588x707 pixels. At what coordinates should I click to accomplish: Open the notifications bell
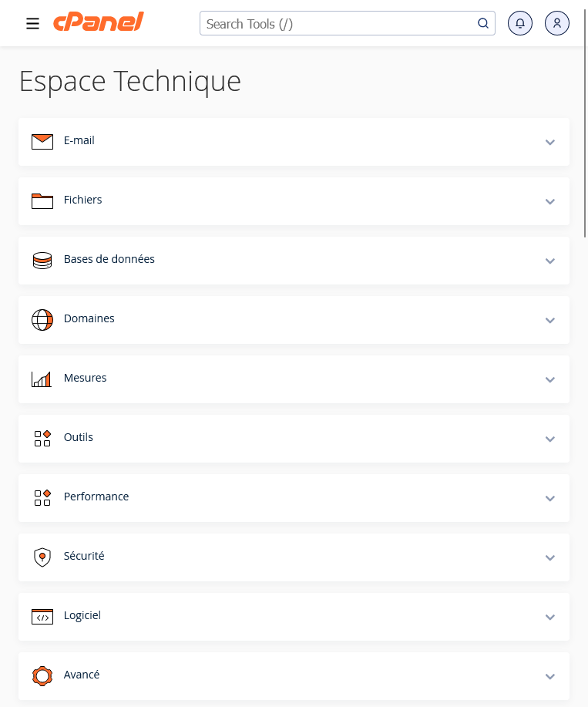coord(520,24)
